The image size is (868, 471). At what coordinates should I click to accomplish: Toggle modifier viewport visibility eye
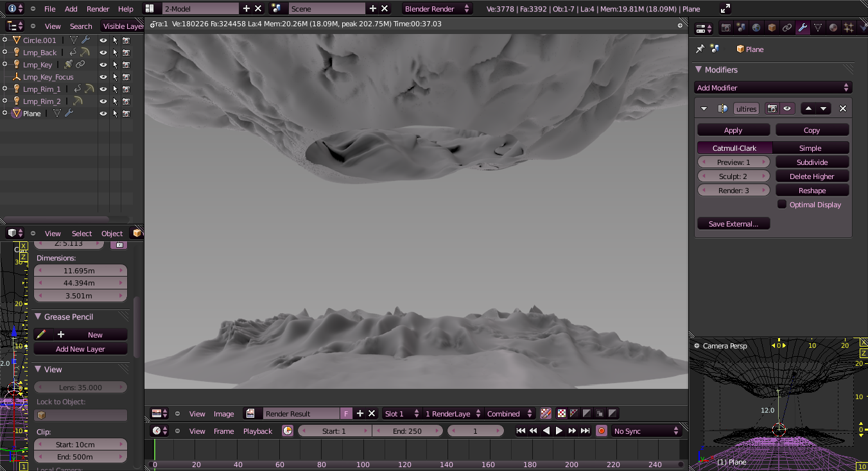786,108
